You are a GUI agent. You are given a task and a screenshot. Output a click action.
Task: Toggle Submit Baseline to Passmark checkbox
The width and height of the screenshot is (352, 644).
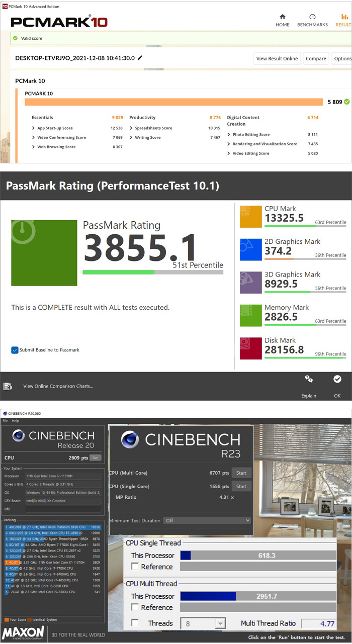(15, 350)
